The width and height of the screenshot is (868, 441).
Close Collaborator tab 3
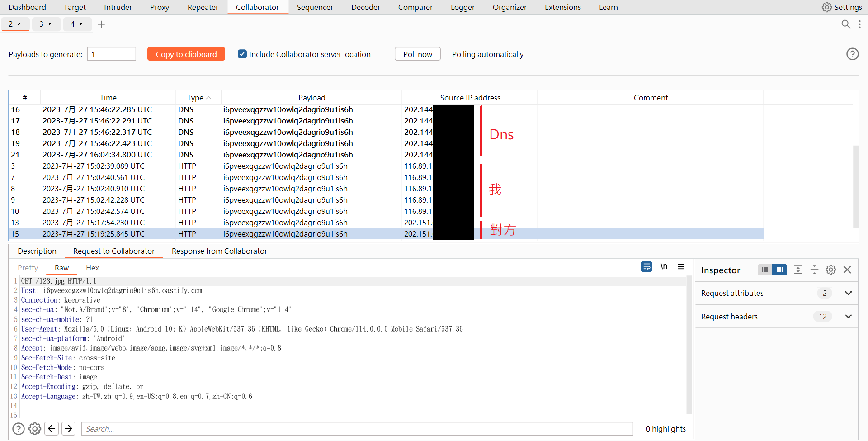(50, 24)
